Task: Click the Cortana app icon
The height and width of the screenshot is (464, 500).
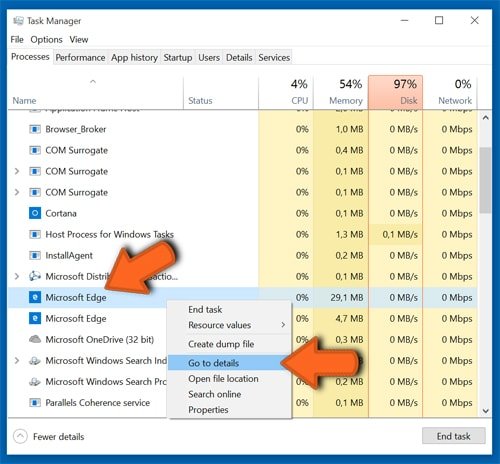Action: (x=35, y=213)
